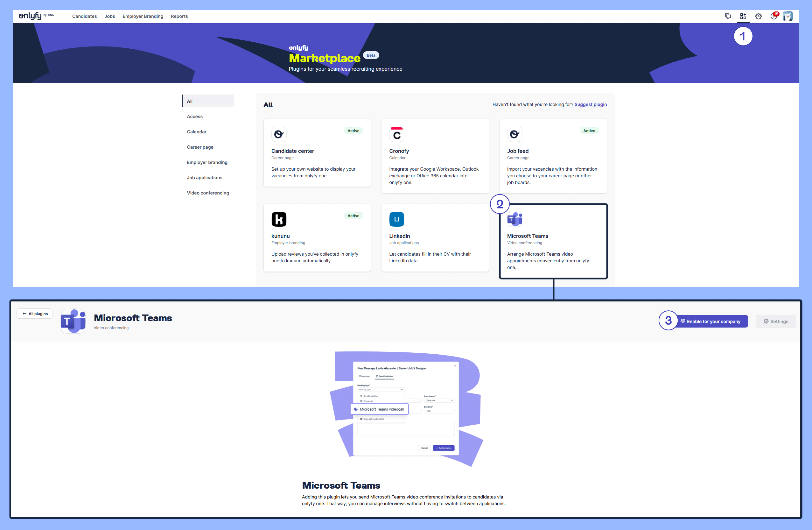Click the Cronofy plugin logo
This screenshot has width=812, height=530.
click(396, 134)
